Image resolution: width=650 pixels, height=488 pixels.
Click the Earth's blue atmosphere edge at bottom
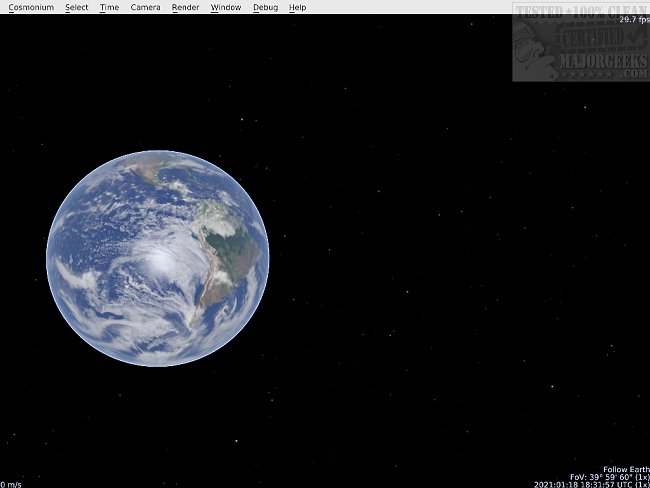(x=157, y=365)
